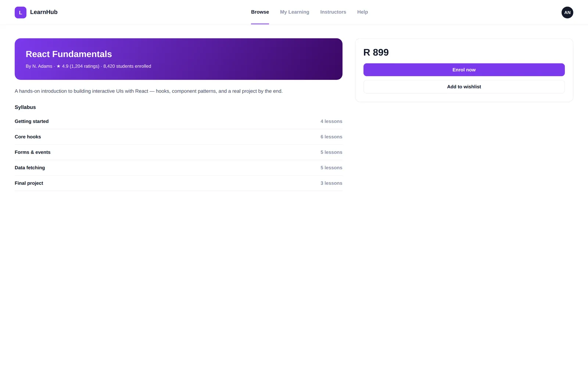This screenshot has height=368, width=588.
Task: Open the Forms & events syllabus row
Action: [x=178, y=152]
